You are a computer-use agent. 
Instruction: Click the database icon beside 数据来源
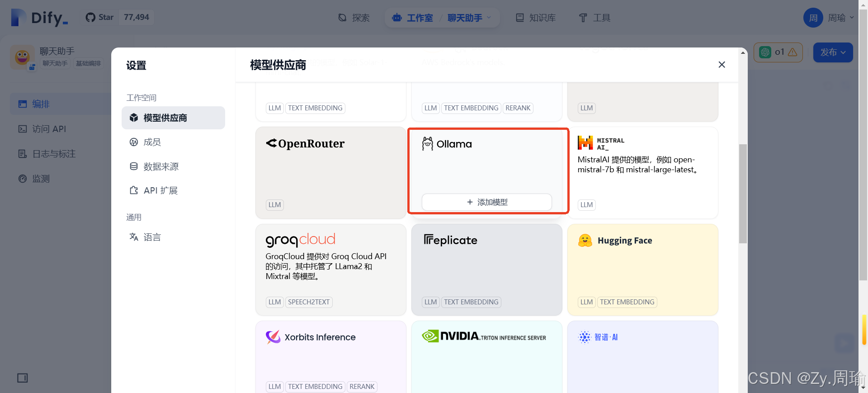click(x=134, y=166)
